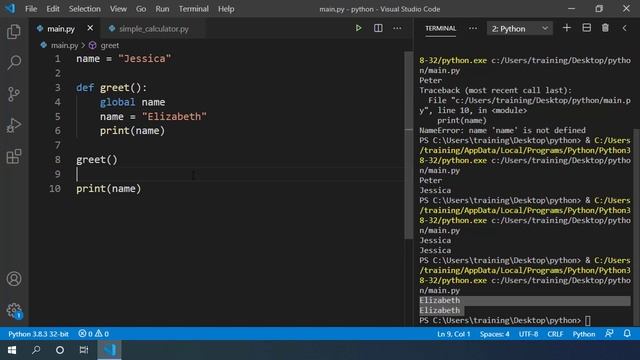Open the Run menu
This screenshot has width=640, height=360.
162,9
